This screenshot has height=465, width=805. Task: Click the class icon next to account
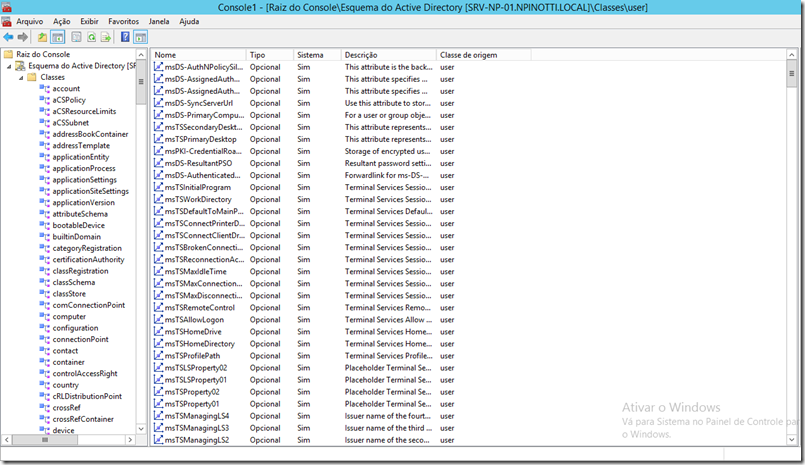point(45,88)
